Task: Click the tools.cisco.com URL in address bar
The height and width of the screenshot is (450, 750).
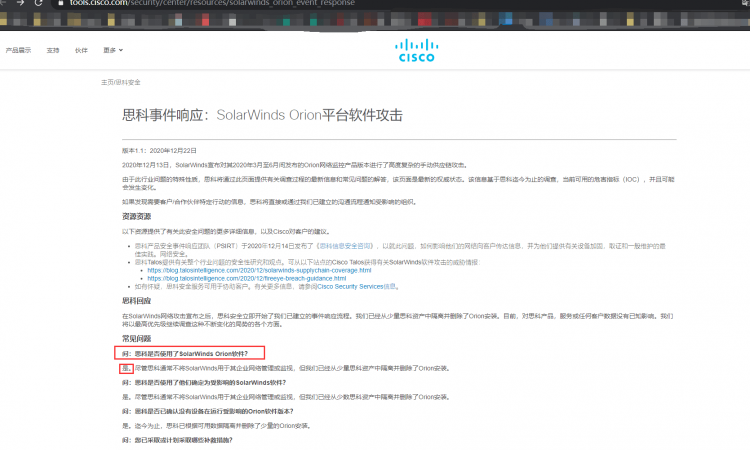Action: click(x=212, y=3)
